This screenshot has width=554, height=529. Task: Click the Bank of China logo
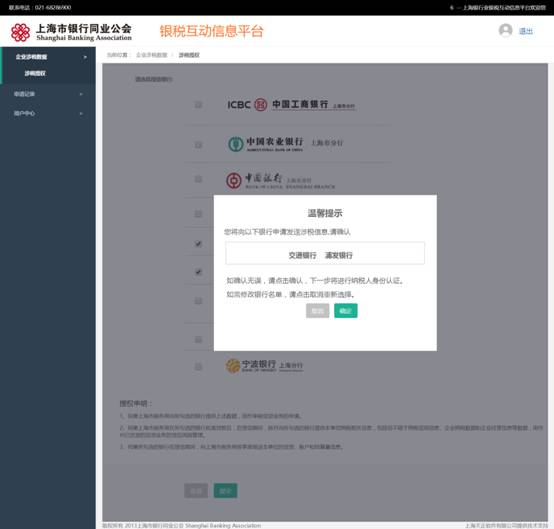click(281, 180)
